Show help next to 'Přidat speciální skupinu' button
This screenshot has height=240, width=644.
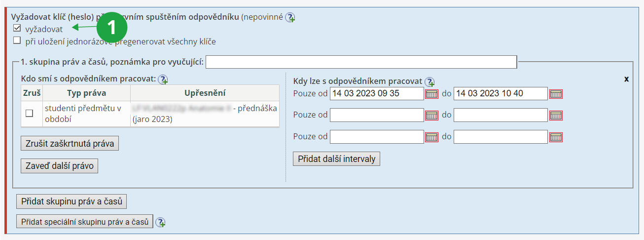click(x=160, y=222)
